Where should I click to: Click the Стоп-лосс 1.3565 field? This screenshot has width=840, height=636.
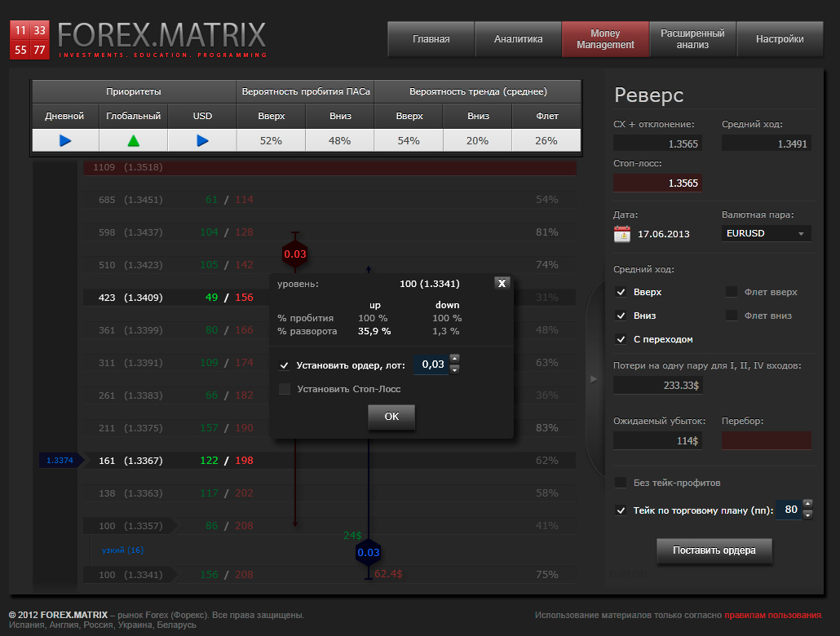[x=657, y=183]
